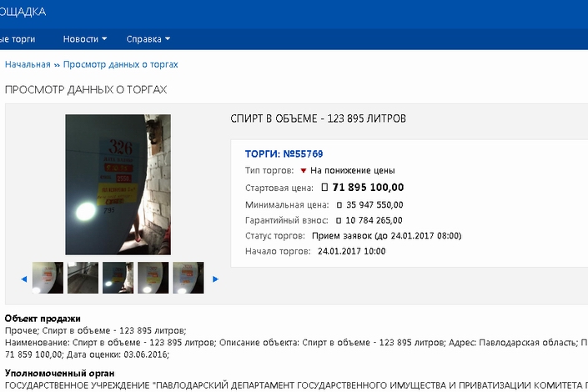This screenshot has width=588, height=392.
Task: Click the minimum price value 35 947 550,00
Action: tap(374, 205)
